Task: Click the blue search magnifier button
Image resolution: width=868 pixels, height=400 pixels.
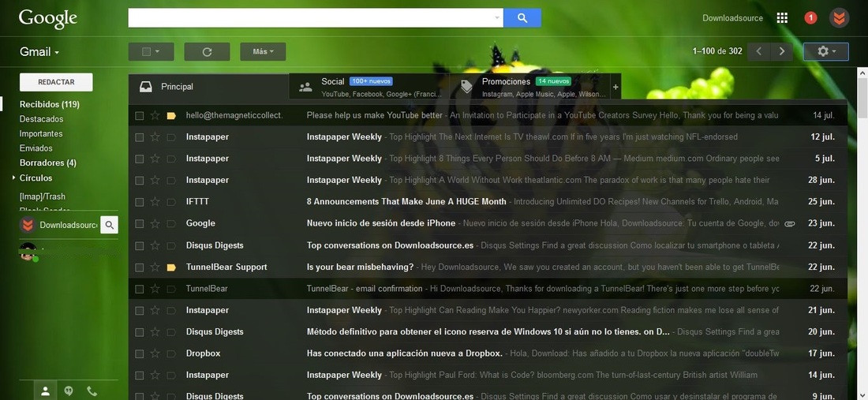Action: tap(522, 17)
